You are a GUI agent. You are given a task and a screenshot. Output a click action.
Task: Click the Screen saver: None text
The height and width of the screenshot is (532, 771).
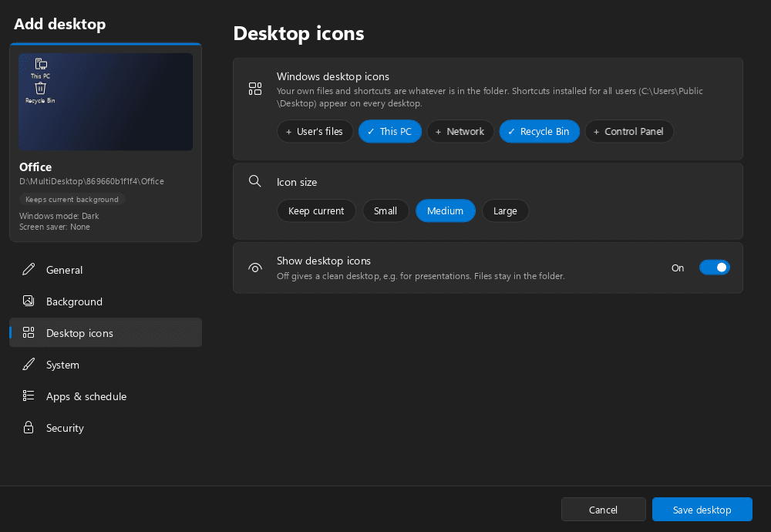[55, 227]
